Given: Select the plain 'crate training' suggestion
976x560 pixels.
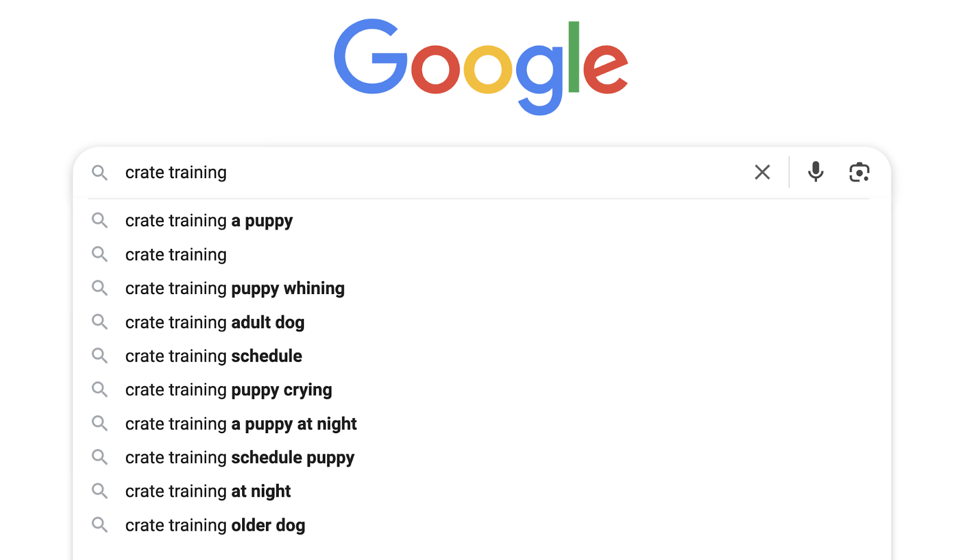Looking at the screenshot, I should [176, 254].
